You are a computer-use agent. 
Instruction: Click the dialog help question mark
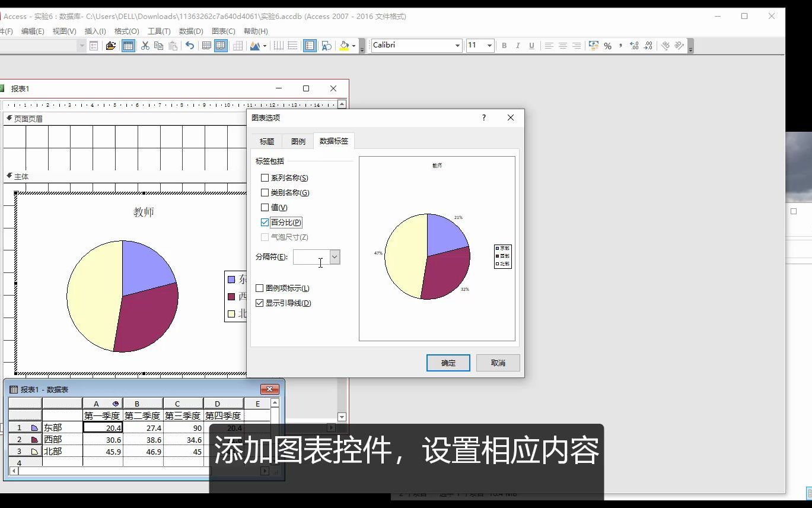[x=484, y=118]
